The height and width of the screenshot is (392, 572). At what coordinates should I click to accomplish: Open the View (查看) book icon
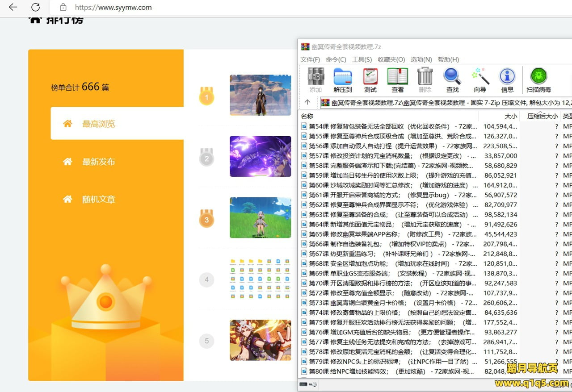pyautogui.click(x=397, y=80)
